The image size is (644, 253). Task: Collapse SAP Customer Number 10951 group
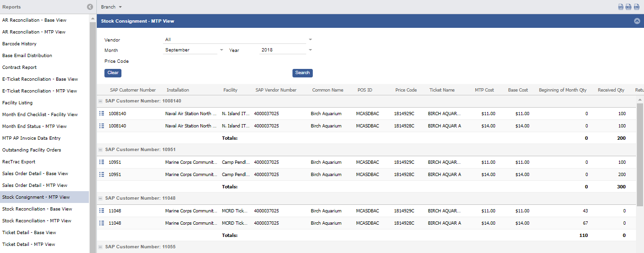click(x=100, y=150)
